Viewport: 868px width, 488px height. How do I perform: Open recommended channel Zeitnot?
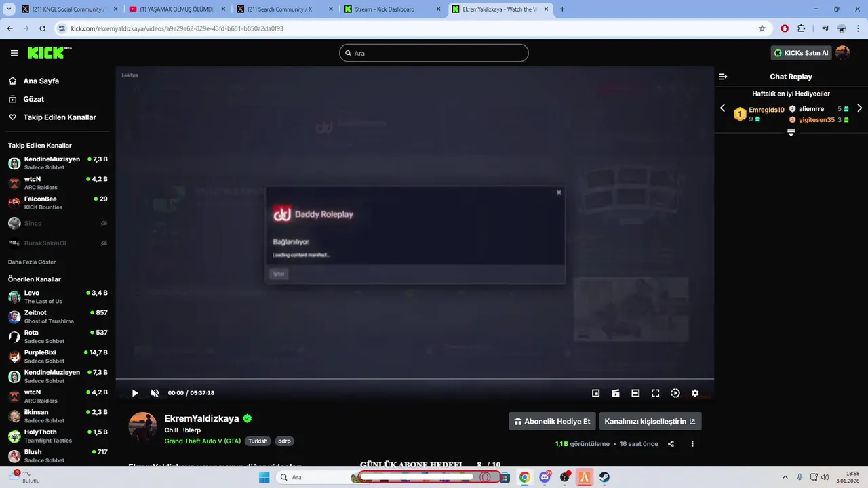58,317
